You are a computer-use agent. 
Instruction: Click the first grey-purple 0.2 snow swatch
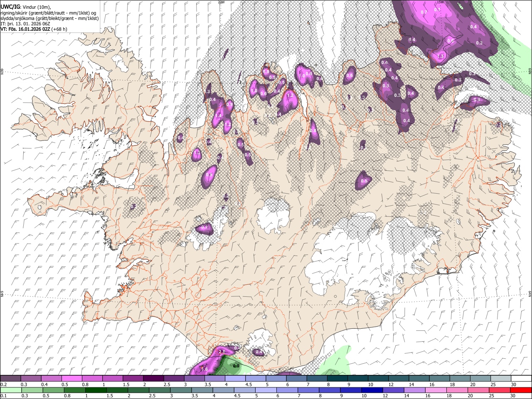[10, 379]
